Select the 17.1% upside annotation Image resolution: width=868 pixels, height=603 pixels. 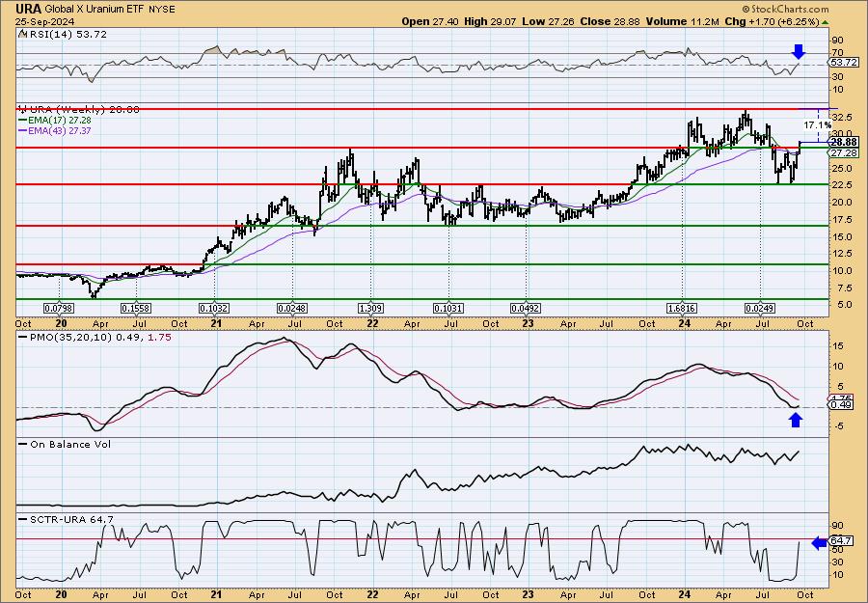(x=820, y=125)
